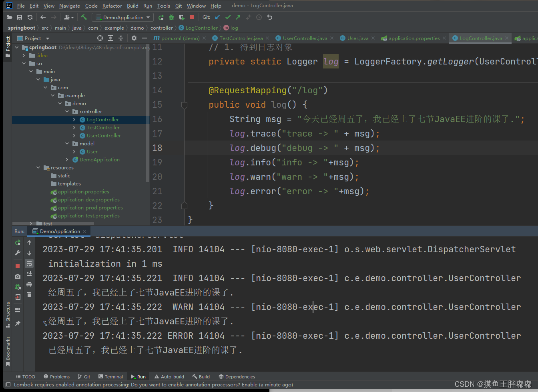Click Select Opened File target icon
The height and width of the screenshot is (392, 538).
point(100,38)
